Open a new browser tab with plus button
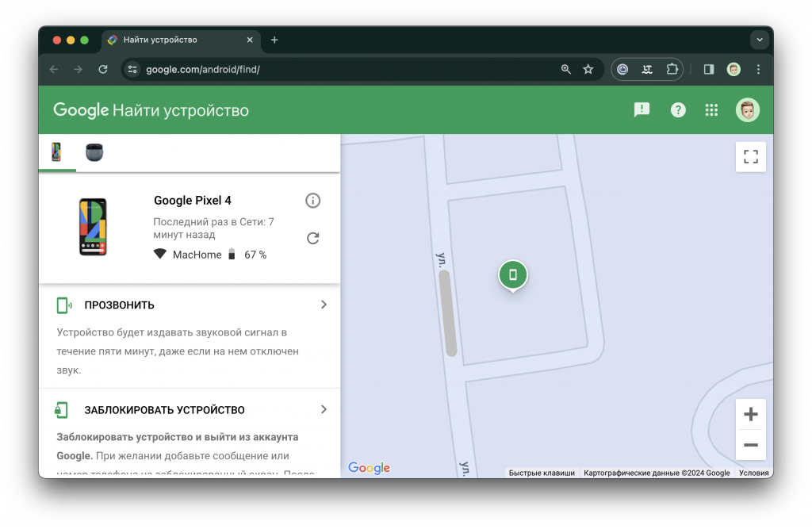Image resolution: width=812 pixels, height=529 pixels. tap(274, 40)
